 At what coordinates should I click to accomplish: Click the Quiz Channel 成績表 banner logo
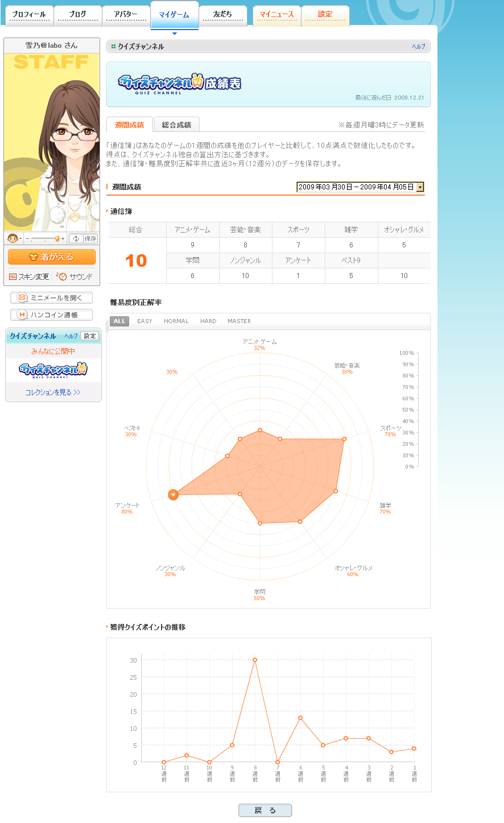click(x=179, y=84)
